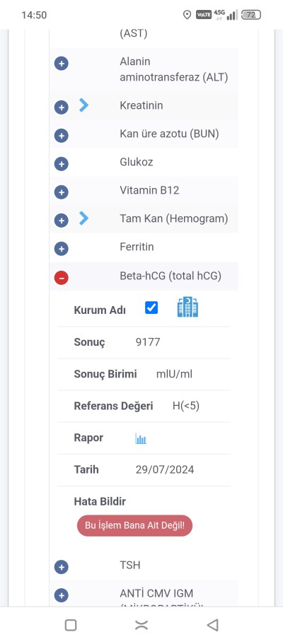283x644 pixels.
Task: Uncheck the Kurum Adı checkbox
Action: (x=151, y=308)
